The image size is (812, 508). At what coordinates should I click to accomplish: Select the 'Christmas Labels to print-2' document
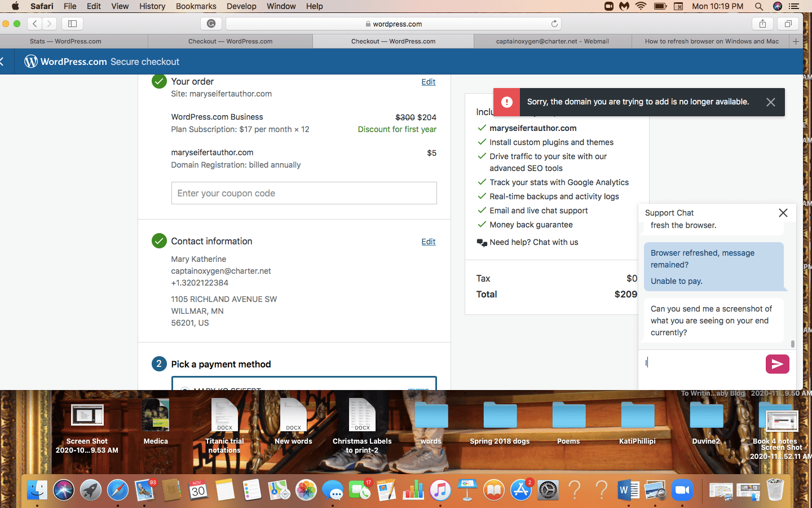click(362, 426)
